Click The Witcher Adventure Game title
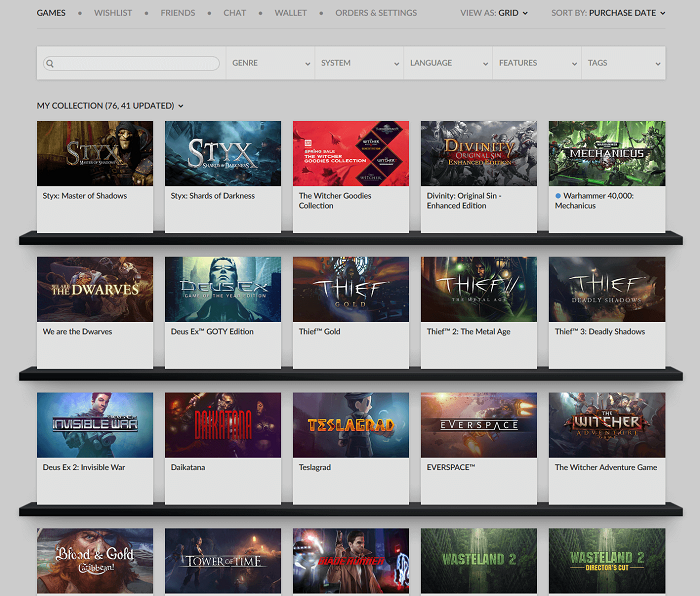The image size is (700, 596). 606,467
